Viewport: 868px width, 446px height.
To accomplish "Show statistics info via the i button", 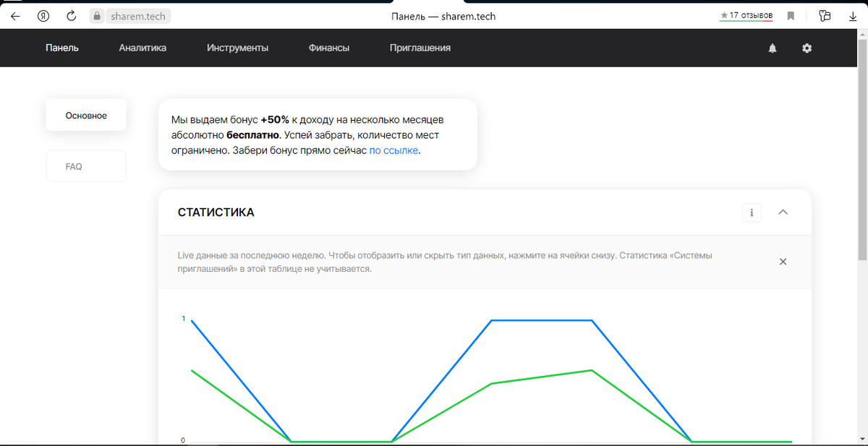I will [752, 213].
